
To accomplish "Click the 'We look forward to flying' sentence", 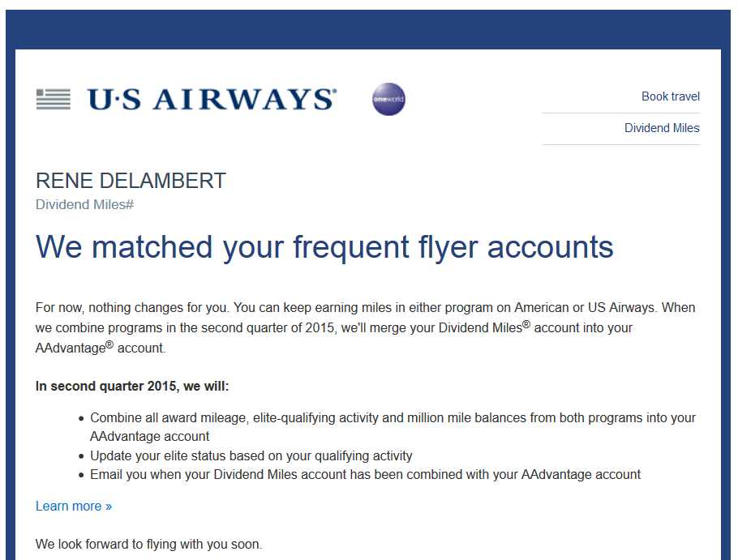I will click(x=148, y=545).
